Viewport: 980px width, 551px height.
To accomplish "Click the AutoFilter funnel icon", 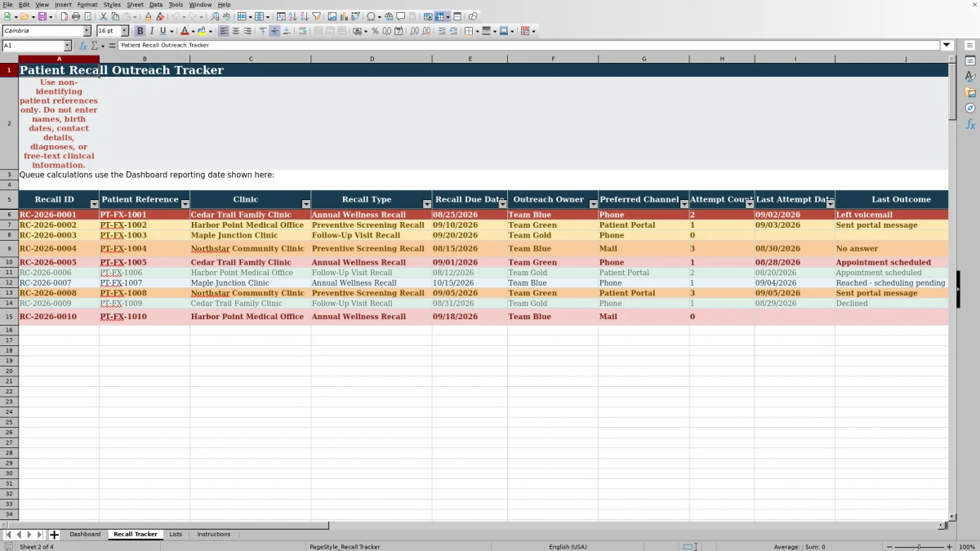I will coord(316,16).
